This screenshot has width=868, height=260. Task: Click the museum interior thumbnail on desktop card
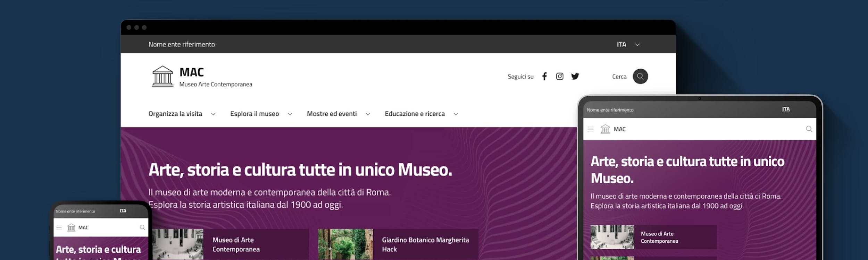(177, 244)
